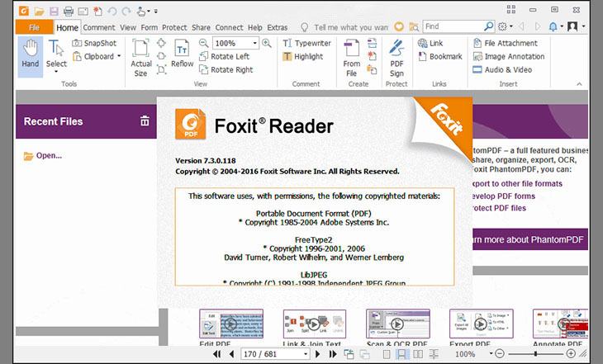
Task: Open the page number dropdown 170 / 681
Action: click(x=306, y=354)
